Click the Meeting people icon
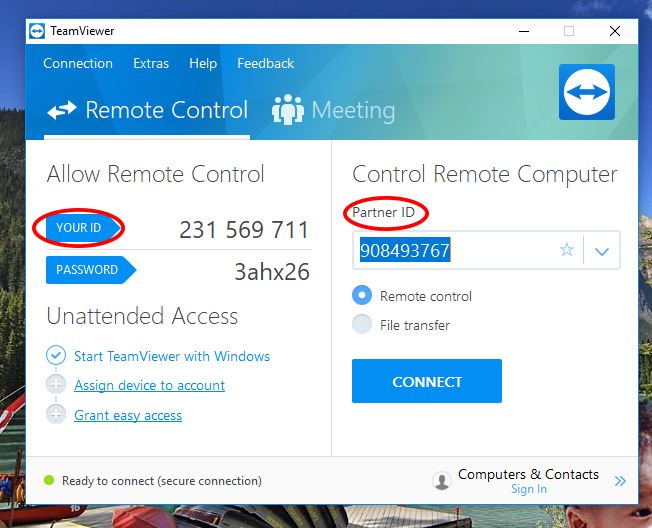 (288, 109)
